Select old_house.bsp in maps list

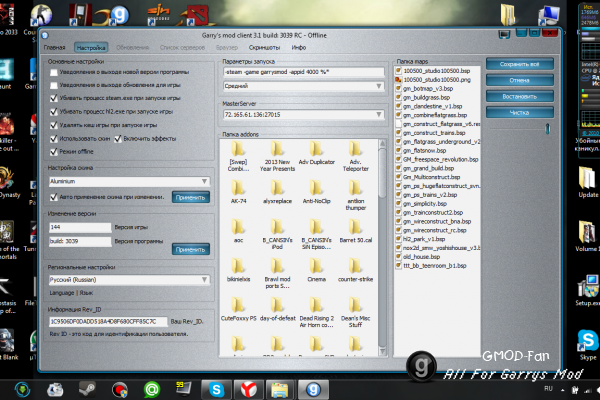coord(421,256)
